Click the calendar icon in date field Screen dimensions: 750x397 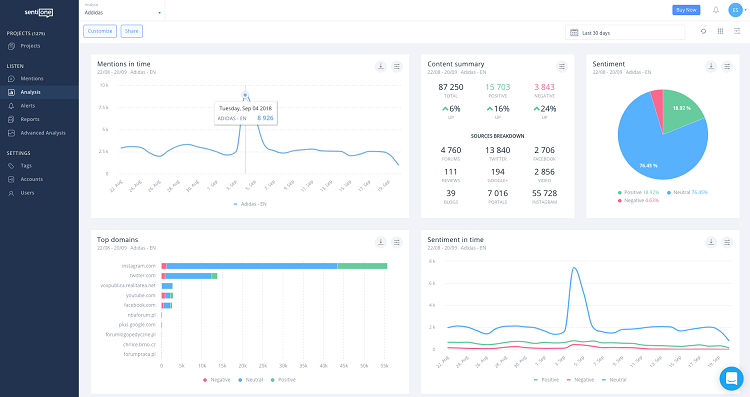(574, 33)
